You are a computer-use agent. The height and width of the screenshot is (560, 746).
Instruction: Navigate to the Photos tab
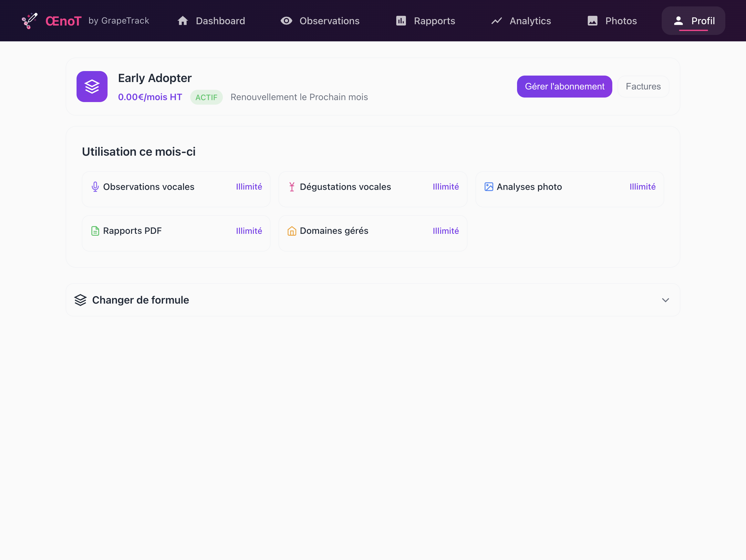[612, 21]
